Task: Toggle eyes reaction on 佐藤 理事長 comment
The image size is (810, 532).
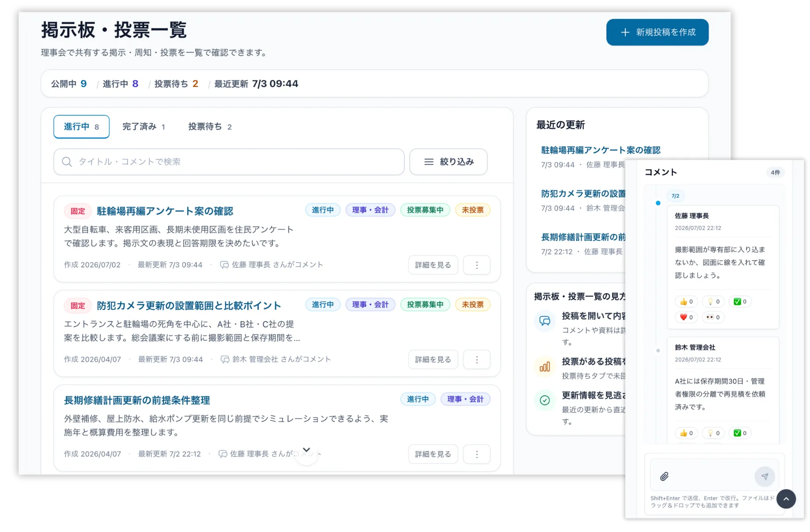Action: (x=713, y=317)
